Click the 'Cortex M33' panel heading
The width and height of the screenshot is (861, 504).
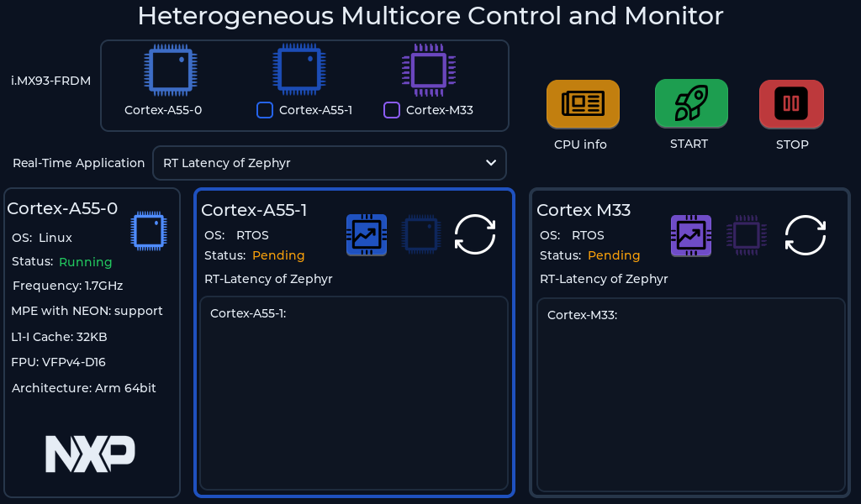tap(584, 210)
